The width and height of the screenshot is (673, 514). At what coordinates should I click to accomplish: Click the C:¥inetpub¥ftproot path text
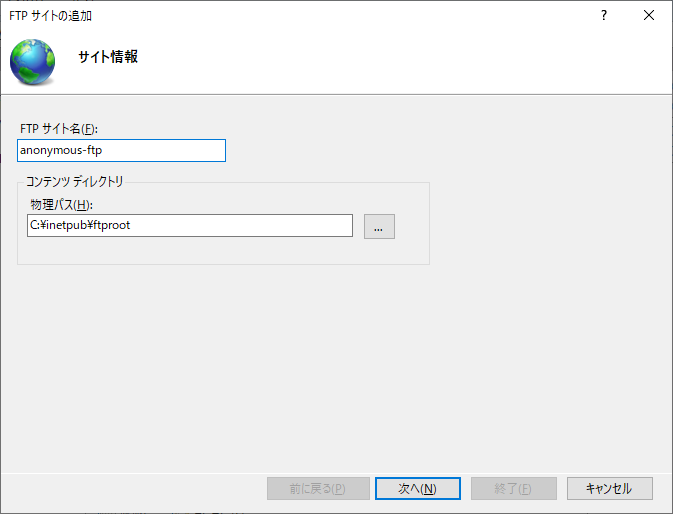(80, 226)
